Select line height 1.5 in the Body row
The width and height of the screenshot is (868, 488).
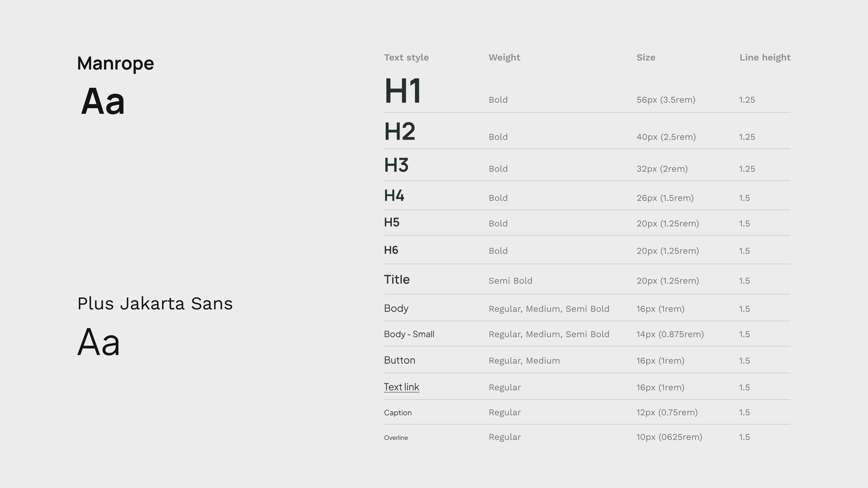coord(744,309)
